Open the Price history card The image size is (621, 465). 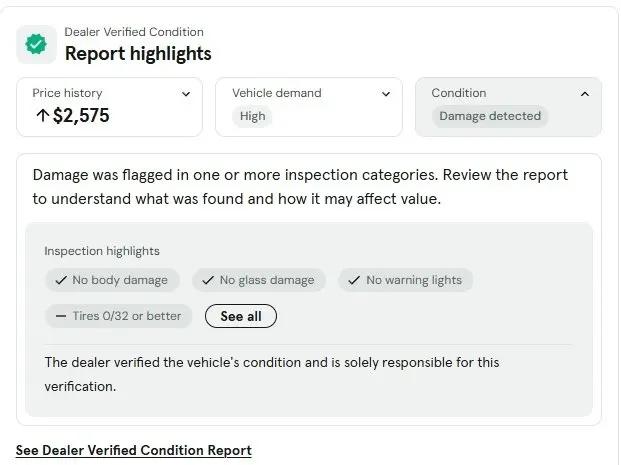point(110,107)
